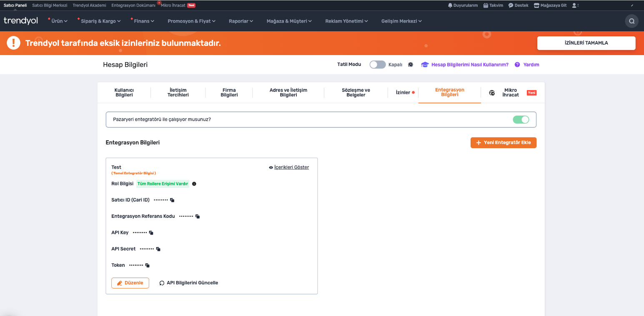Show contents via the eye icon
Viewport: 644px width, 316px height.
[271, 167]
